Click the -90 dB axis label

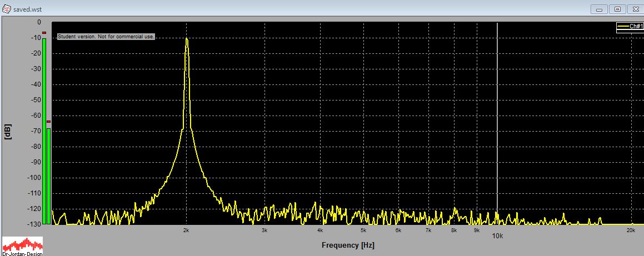(x=35, y=162)
